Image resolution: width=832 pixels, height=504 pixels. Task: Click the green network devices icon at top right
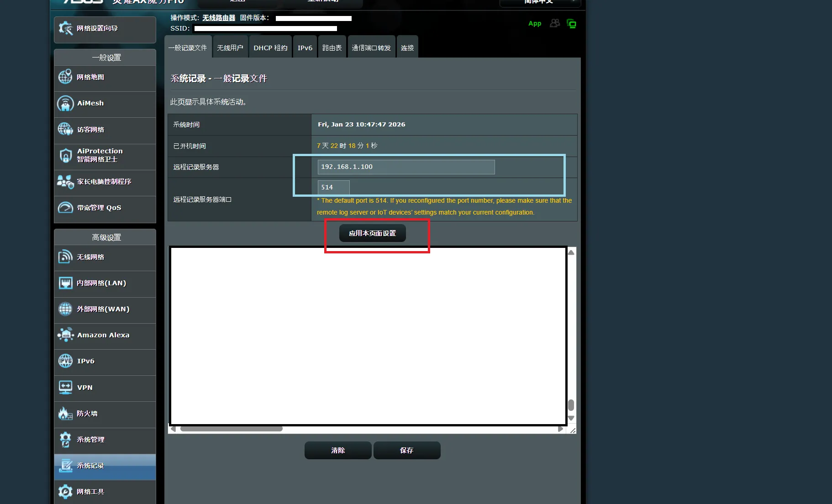coord(571,24)
